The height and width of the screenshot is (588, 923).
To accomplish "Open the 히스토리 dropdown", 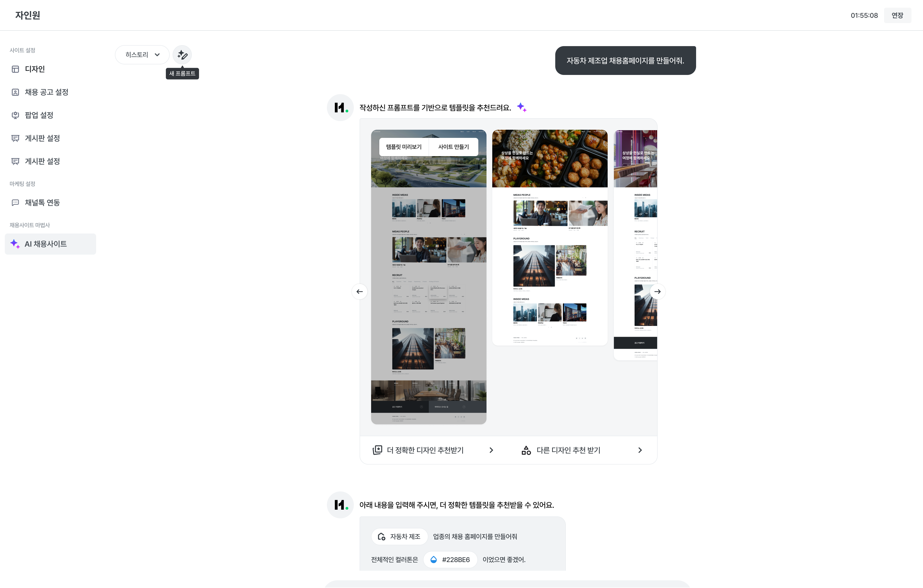I will click(x=142, y=55).
